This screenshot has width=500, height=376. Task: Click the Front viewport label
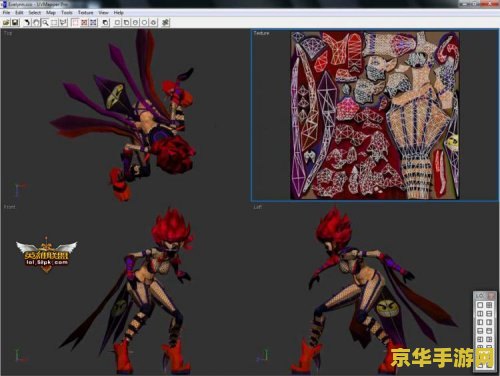click(x=10, y=207)
